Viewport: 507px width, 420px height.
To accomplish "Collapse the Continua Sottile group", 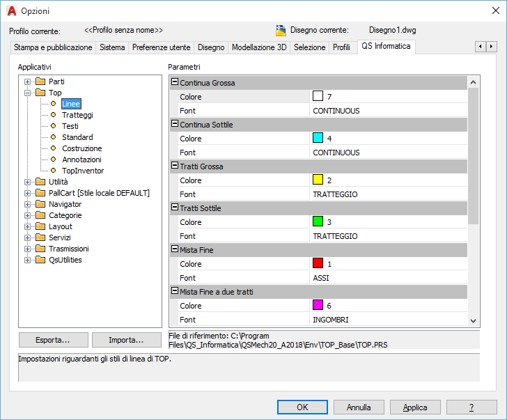I will 175,123.
